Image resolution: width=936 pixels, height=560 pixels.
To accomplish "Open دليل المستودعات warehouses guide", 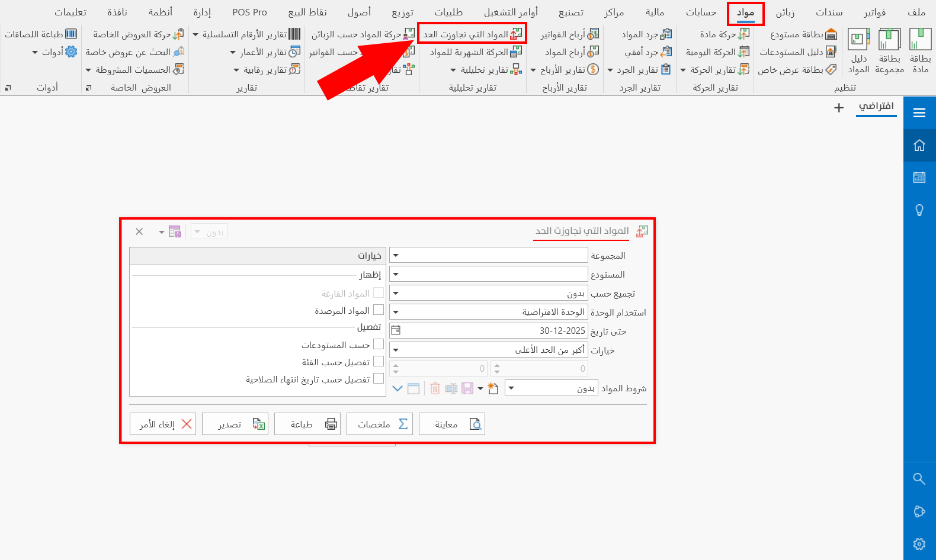I will tap(798, 52).
